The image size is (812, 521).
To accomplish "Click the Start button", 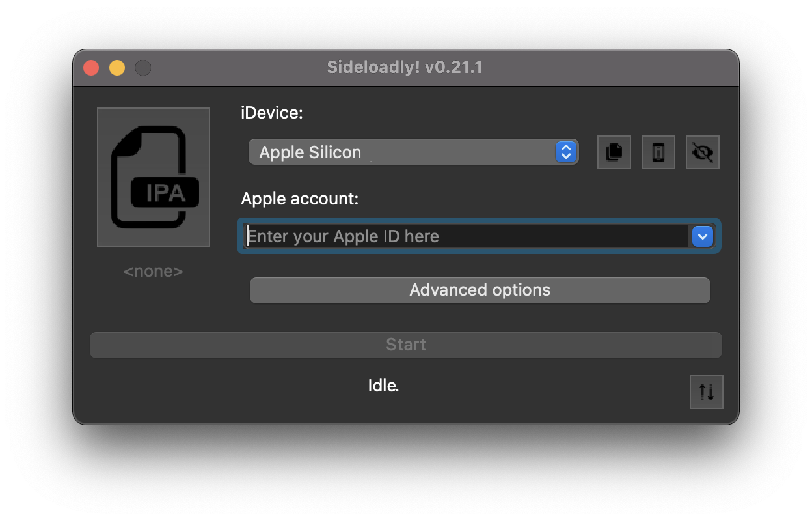I will [x=406, y=345].
